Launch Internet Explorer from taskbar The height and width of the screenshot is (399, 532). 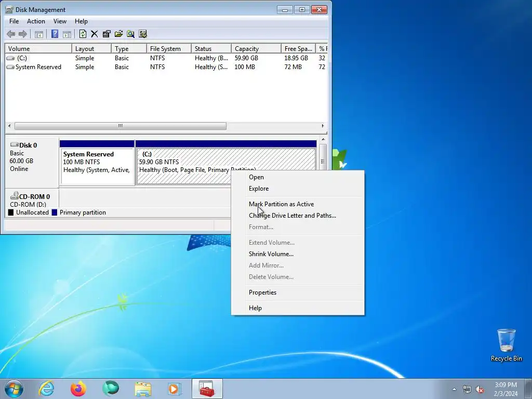pyautogui.click(x=46, y=389)
